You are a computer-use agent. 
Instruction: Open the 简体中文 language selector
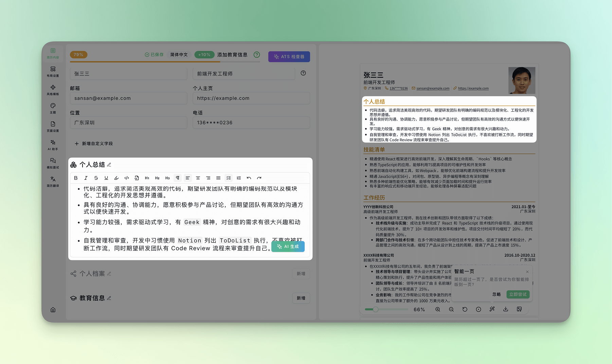179,55
